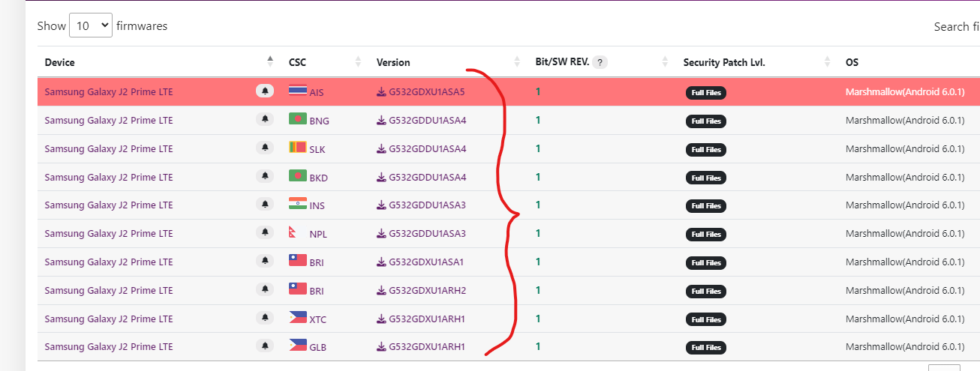Click the notification bell for the BNG firmware
The height and width of the screenshot is (371, 980).
(x=265, y=120)
